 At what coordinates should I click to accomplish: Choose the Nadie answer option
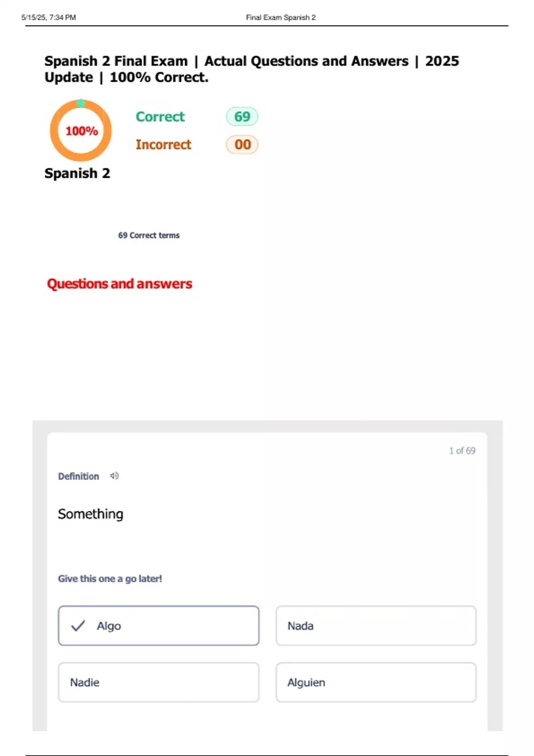tap(158, 682)
